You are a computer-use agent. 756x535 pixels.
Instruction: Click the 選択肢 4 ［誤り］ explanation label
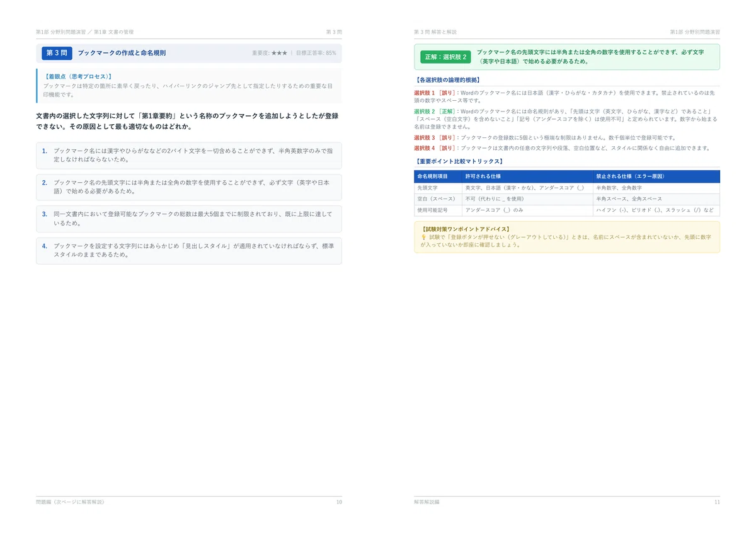(435, 148)
